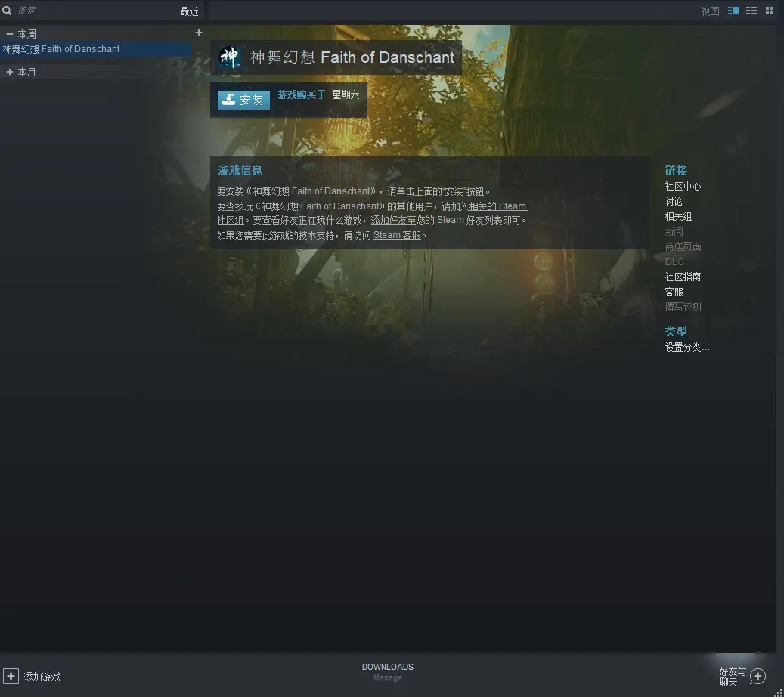
Task: Click the 安装 install button
Action: pyautogui.click(x=243, y=100)
